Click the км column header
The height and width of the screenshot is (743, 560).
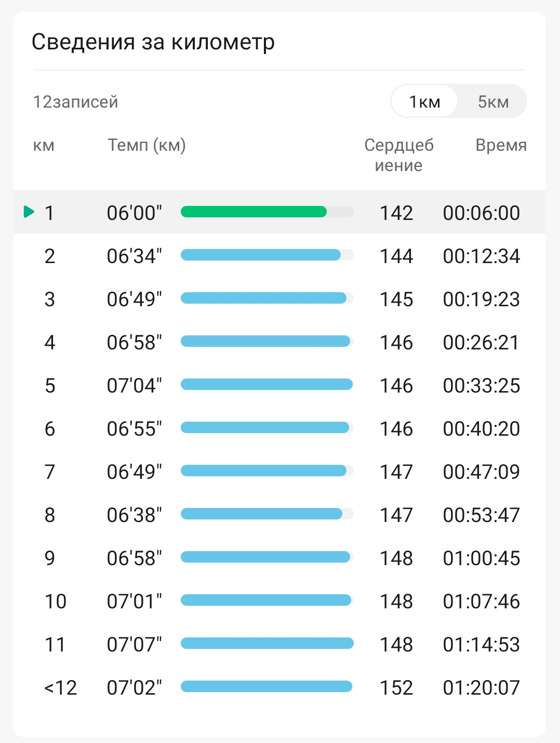click(44, 145)
